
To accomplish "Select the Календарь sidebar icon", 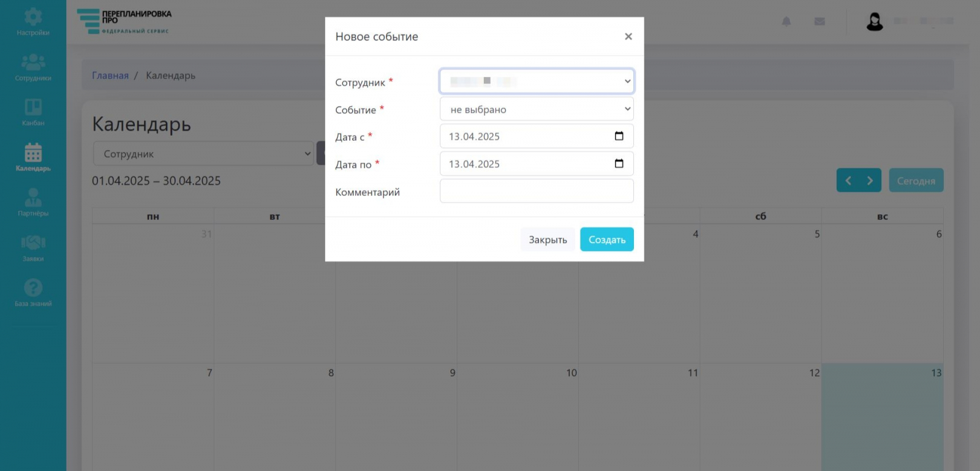I will tap(33, 153).
